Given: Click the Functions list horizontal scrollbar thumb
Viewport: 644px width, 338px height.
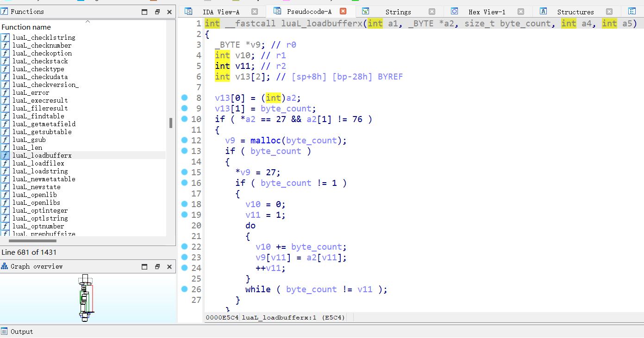Looking at the screenshot, I should coord(32,240).
